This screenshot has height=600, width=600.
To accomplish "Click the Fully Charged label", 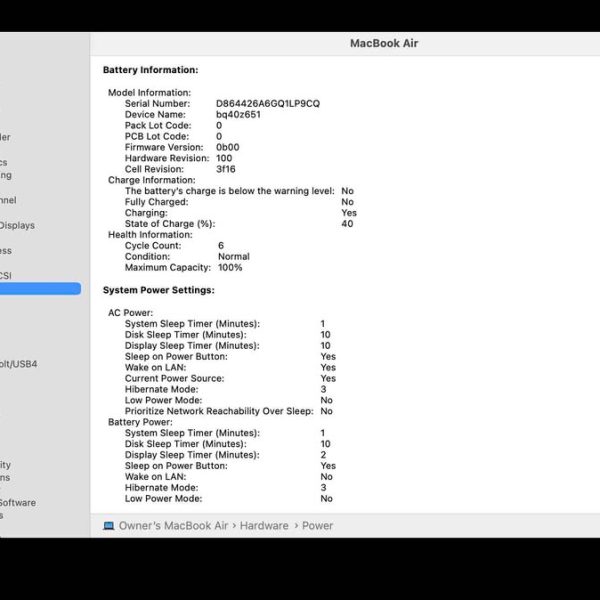I will coord(157,202).
